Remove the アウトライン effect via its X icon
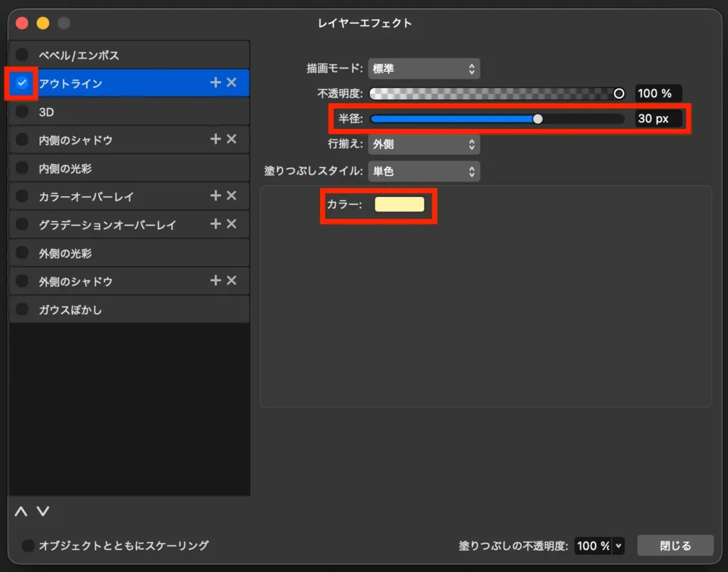This screenshot has width=728, height=572. coord(232,83)
